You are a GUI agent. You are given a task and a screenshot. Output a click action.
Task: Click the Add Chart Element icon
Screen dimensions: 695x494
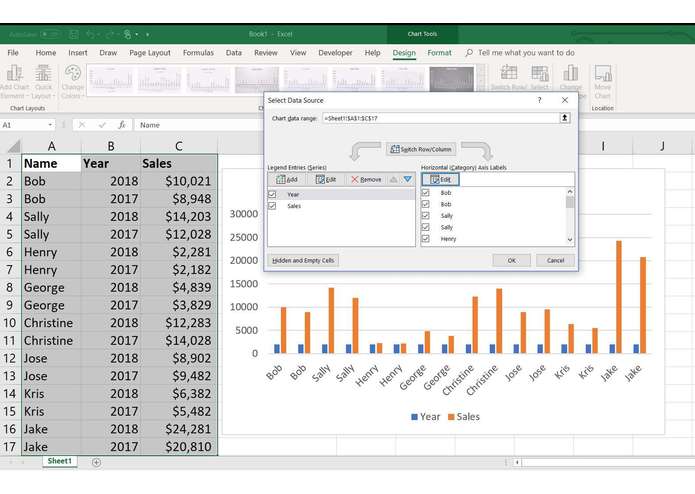[x=14, y=73]
